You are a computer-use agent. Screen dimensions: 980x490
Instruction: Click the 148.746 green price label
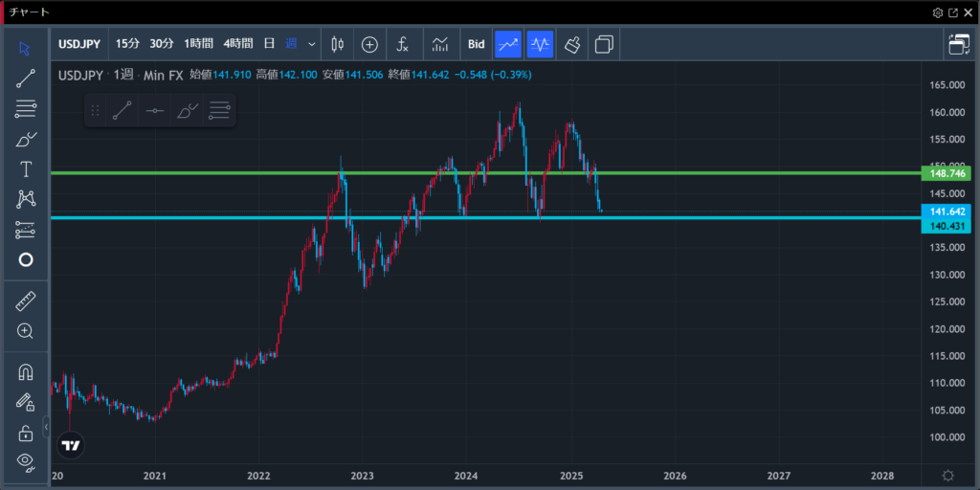[947, 173]
